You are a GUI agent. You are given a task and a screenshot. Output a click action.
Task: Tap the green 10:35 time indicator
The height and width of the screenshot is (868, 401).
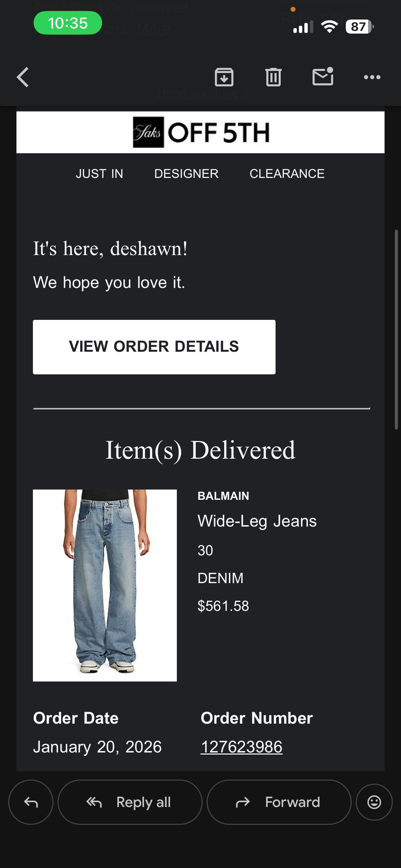pos(68,23)
